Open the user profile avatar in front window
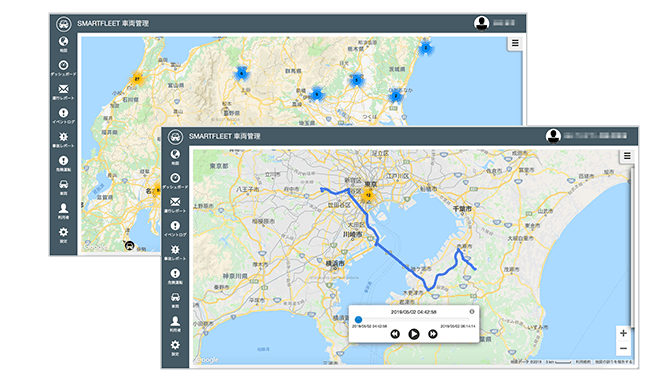672x378 pixels. click(x=553, y=136)
